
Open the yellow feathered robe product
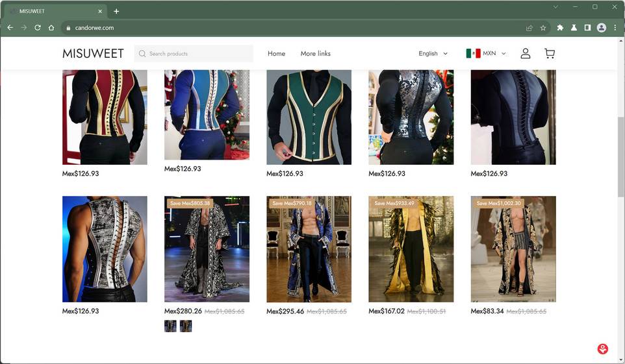(411, 249)
